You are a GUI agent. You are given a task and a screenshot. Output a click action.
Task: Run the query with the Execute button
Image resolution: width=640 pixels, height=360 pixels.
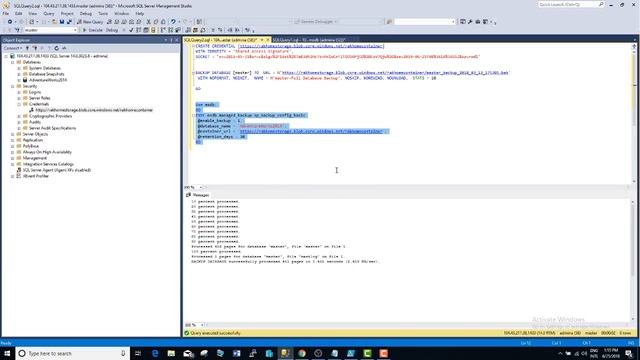(93, 30)
